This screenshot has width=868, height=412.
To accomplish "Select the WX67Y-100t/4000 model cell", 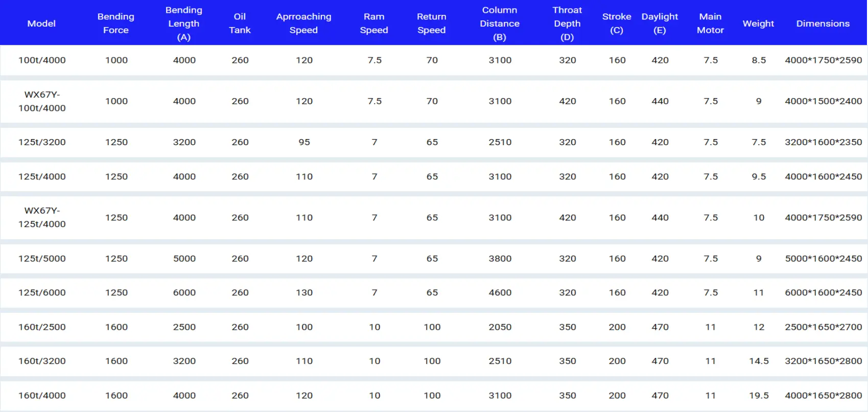I will coord(42,101).
